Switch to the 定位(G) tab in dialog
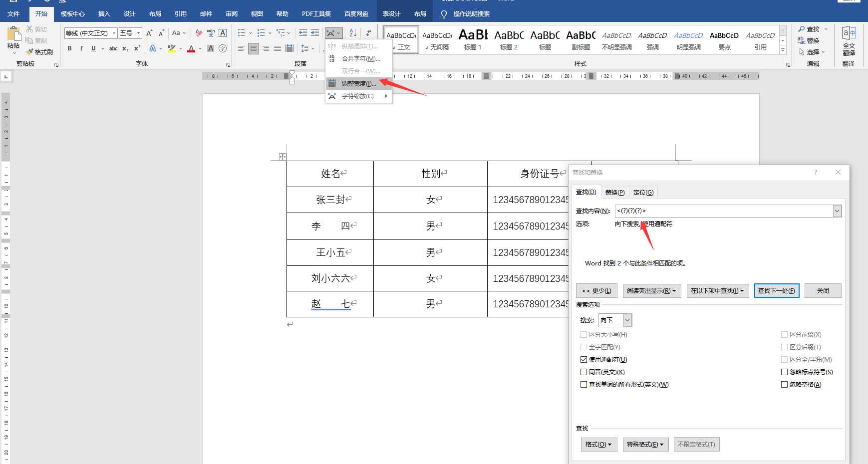The image size is (868, 464). [x=643, y=192]
